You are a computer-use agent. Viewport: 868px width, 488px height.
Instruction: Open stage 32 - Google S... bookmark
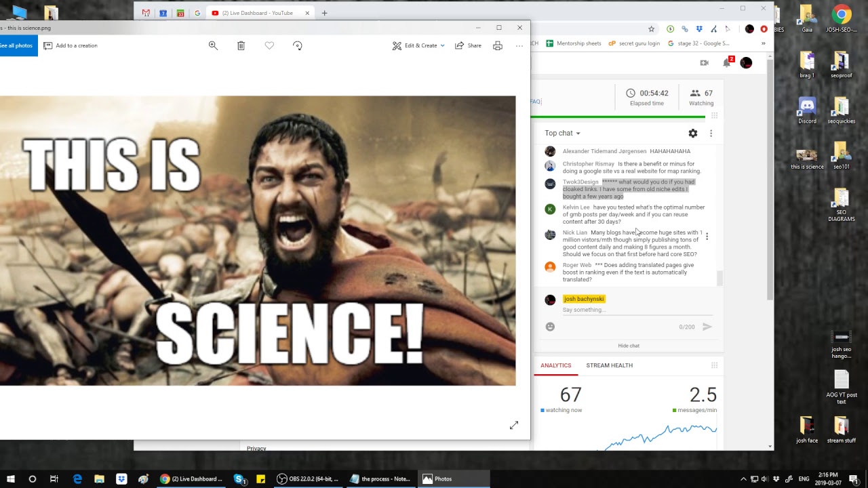[699, 43]
